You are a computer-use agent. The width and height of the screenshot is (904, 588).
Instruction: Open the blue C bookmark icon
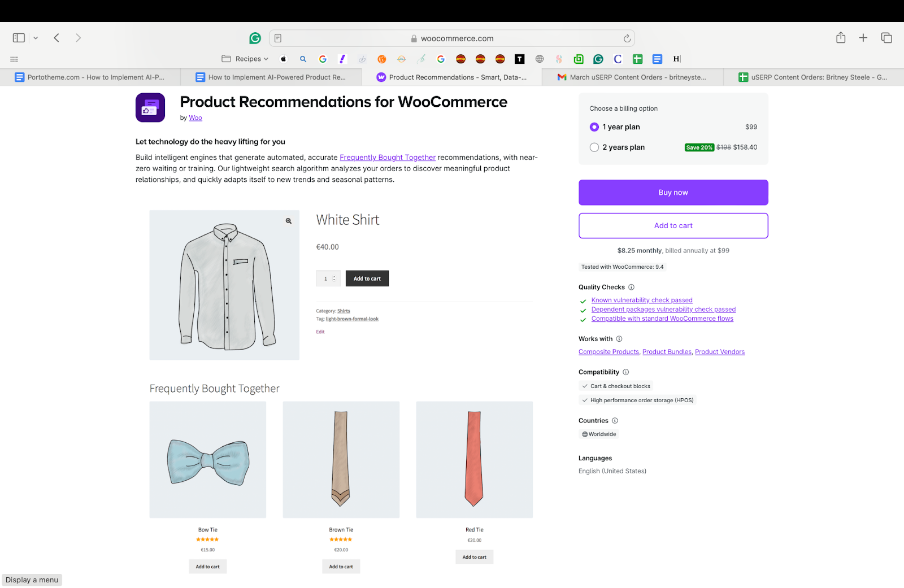[618, 59]
